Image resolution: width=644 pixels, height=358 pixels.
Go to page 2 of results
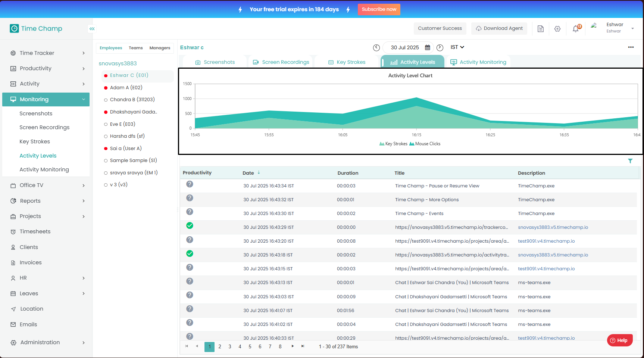[220, 347]
